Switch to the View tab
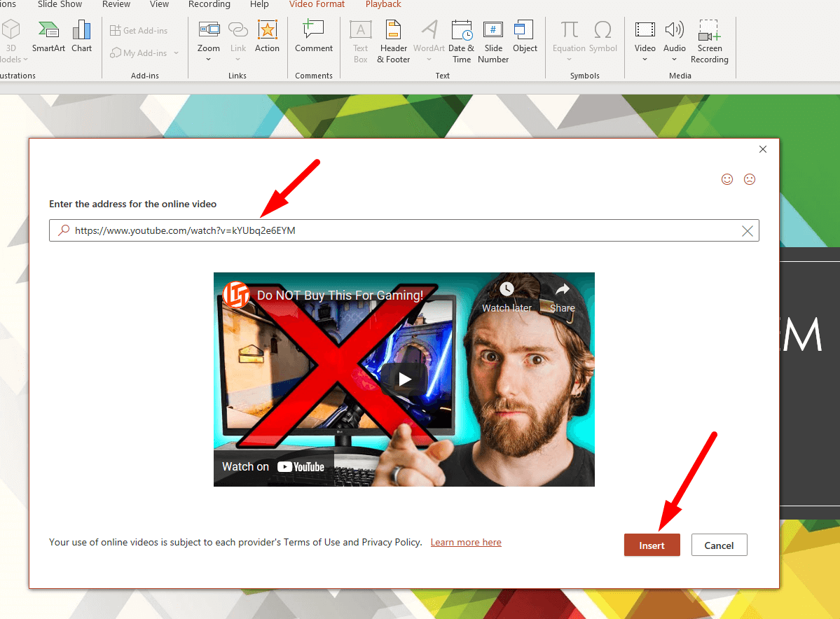The height and width of the screenshot is (619, 840). tap(159, 4)
